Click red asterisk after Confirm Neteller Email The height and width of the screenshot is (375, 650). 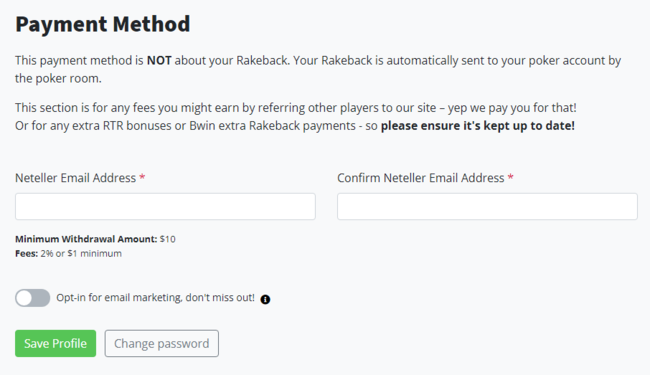pos(511,177)
